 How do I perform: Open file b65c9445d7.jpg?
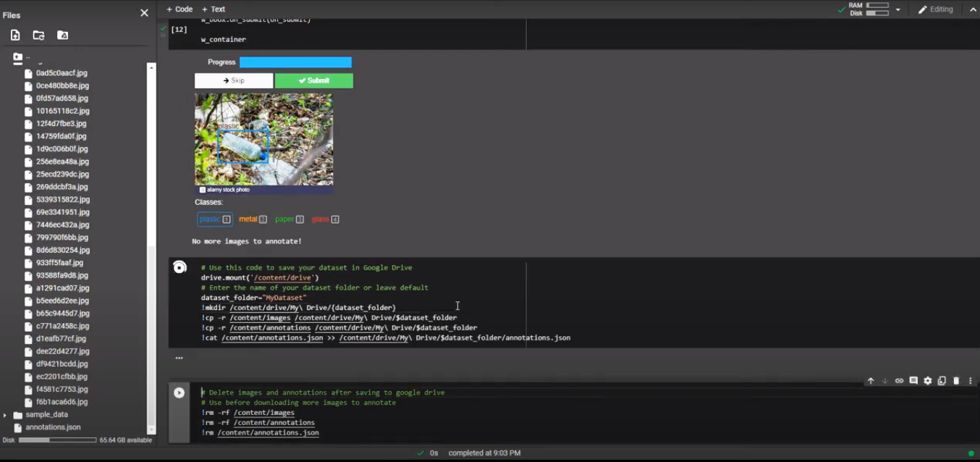pos(63,314)
